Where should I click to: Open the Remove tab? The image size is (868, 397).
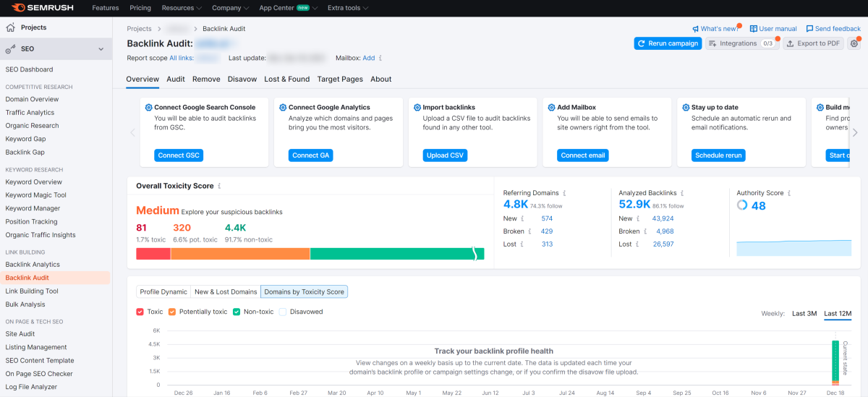click(206, 80)
